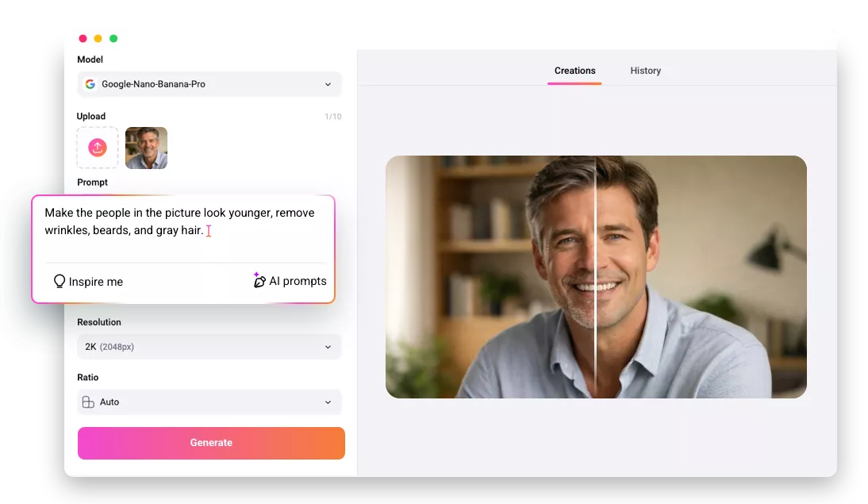The height and width of the screenshot is (504, 868).
Task: Click the sparkle pen icon for AI prompts
Action: click(x=259, y=279)
